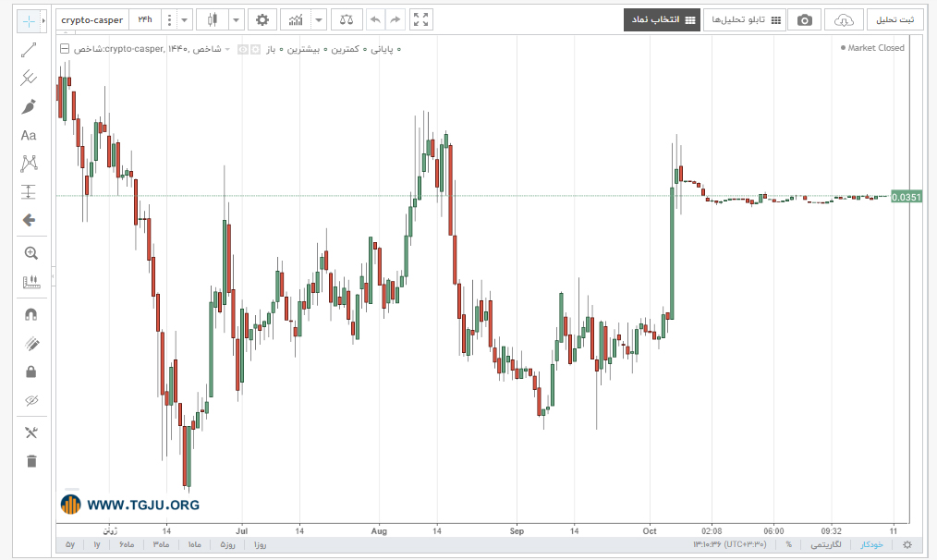Toggle خودکار auto scale
This screenshot has width=937, height=560.
(872, 544)
